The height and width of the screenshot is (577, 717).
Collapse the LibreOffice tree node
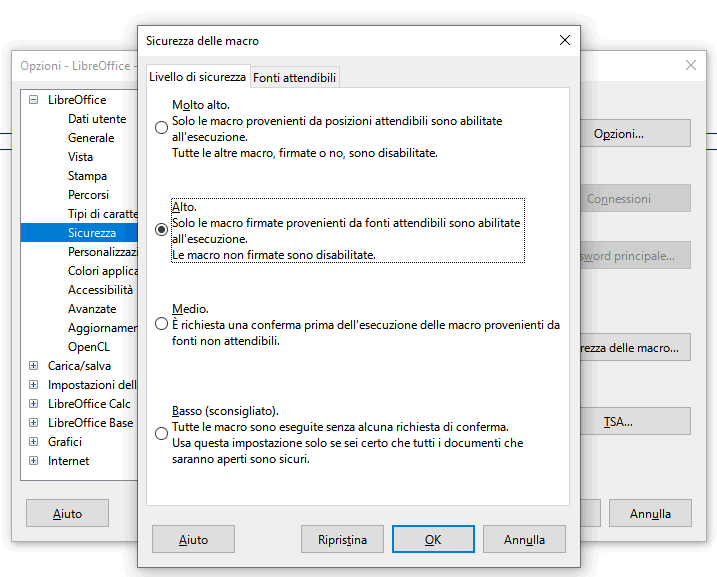(x=34, y=100)
